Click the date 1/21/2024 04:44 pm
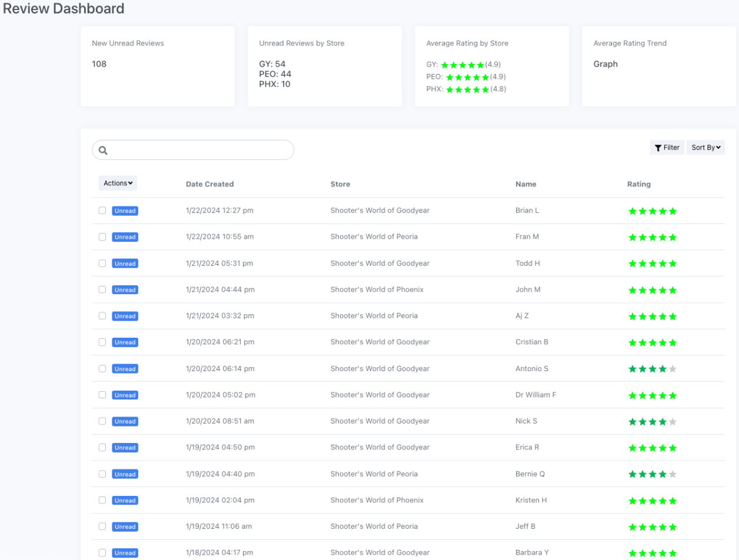 (220, 289)
